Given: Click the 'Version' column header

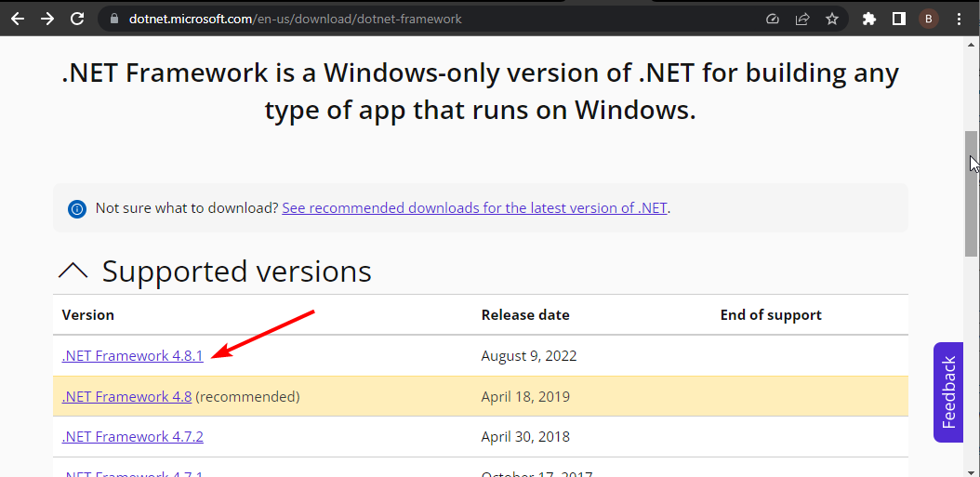Looking at the screenshot, I should pyautogui.click(x=88, y=314).
